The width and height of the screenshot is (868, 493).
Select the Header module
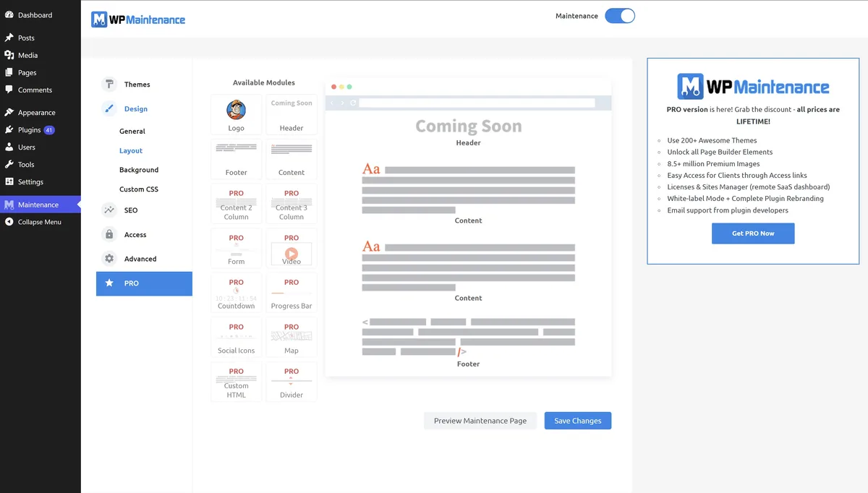(x=292, y=114)
